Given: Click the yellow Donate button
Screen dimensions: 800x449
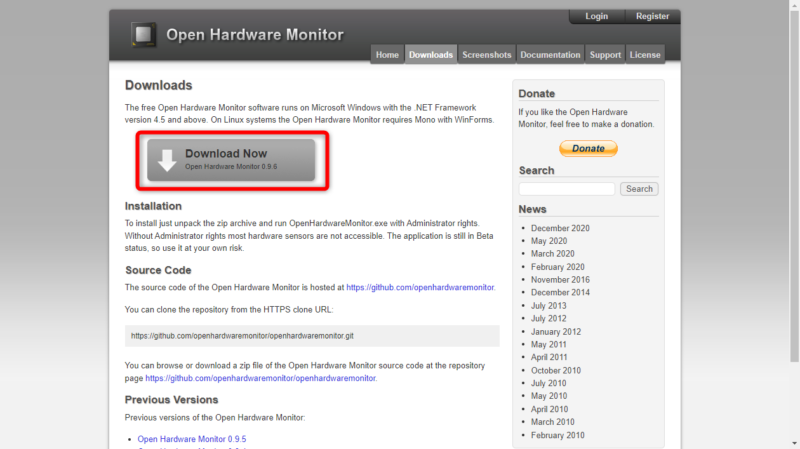Looking at the screenshot, I should pos(588,148).
